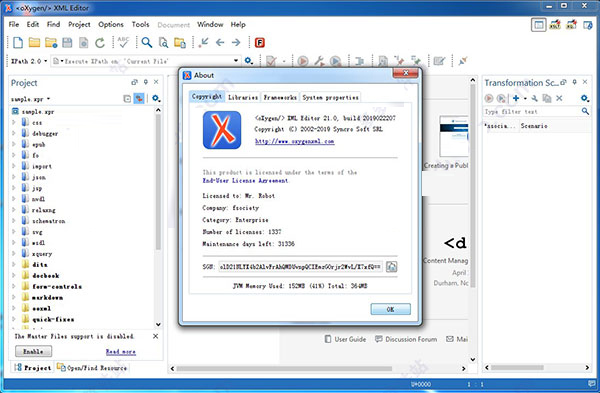600x393 pixels.
Task: Open sample.xpr project dropdown
Action: (x=31, y=99)
